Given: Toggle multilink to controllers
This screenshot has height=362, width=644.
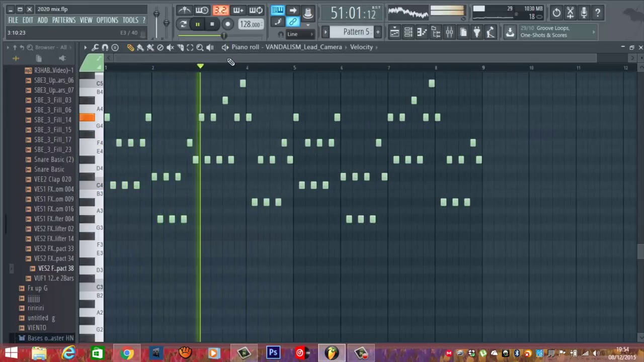Looking at the screenshot, I should (292, 22).
